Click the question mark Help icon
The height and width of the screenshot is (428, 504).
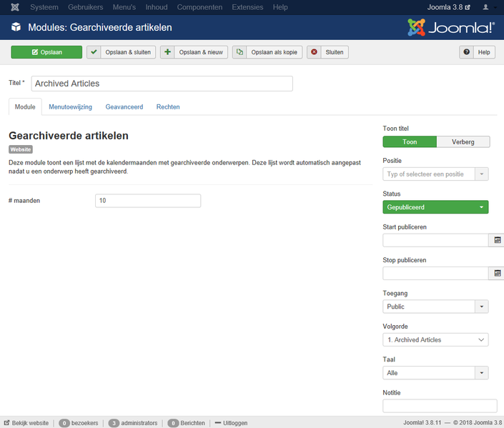click(466, 52)
